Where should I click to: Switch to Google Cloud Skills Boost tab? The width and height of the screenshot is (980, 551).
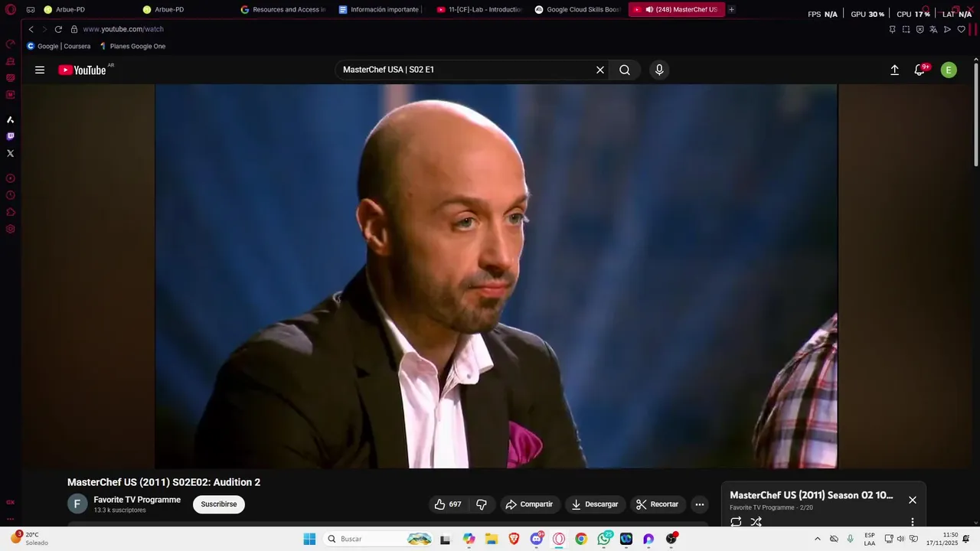[x=577, y=9]
